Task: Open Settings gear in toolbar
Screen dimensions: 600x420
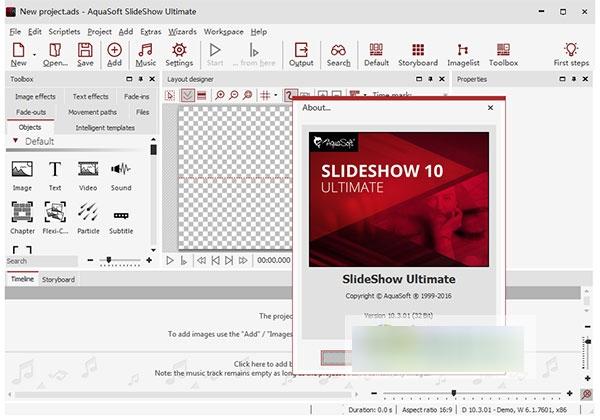Action: tap(179, 50)
